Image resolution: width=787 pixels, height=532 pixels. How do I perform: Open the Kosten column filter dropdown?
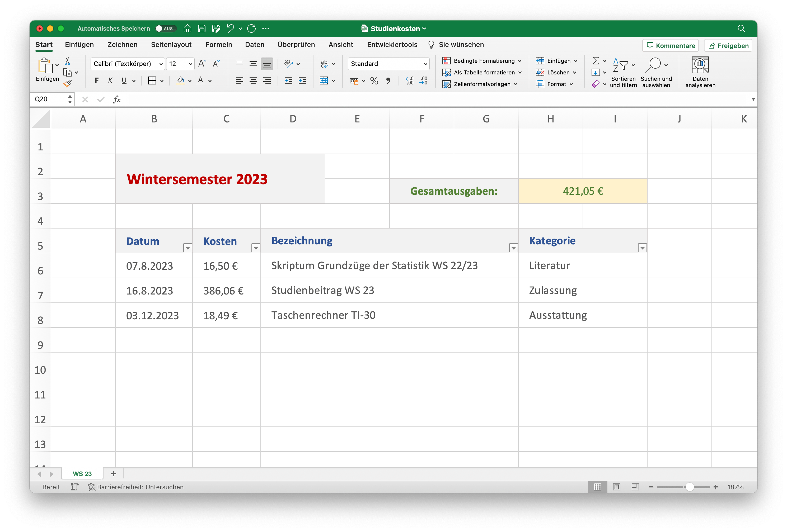256,248
